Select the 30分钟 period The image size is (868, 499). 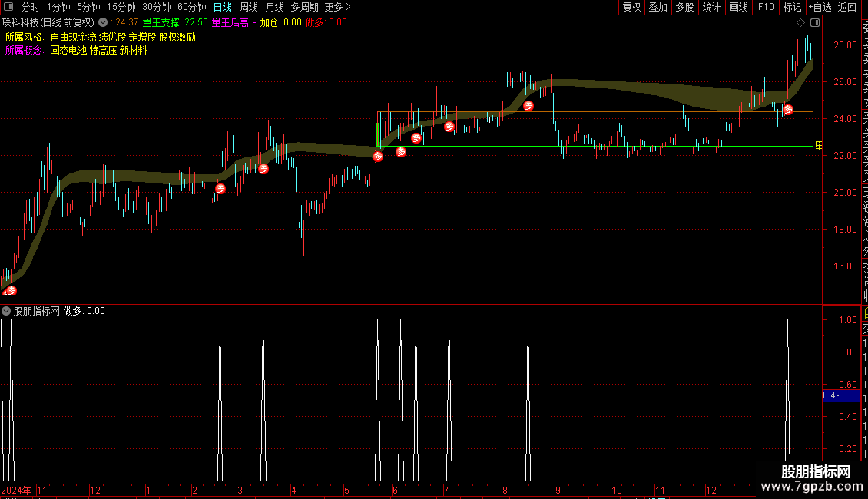[x=157, y=7]
